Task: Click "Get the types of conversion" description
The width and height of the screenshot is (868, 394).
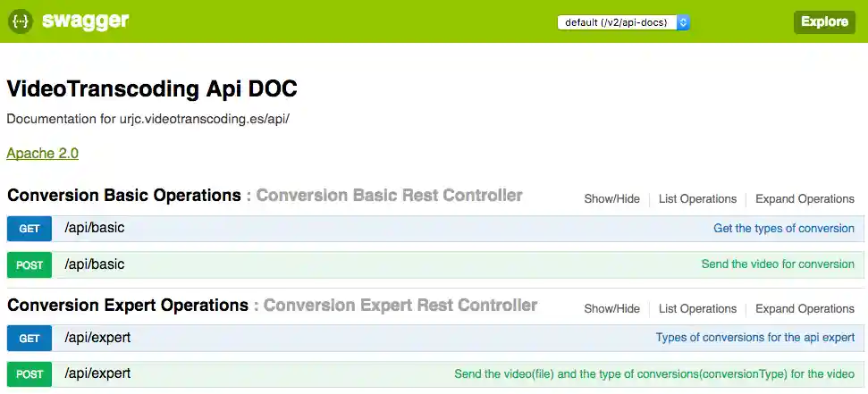Action: coord(783,229)
